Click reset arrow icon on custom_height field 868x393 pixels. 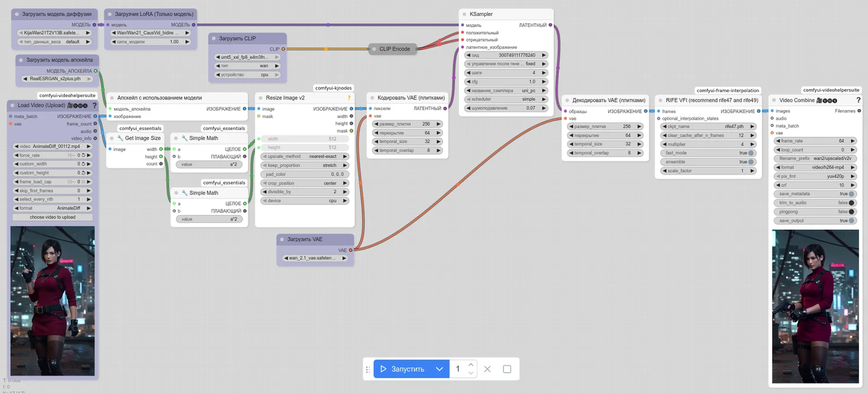83,173
